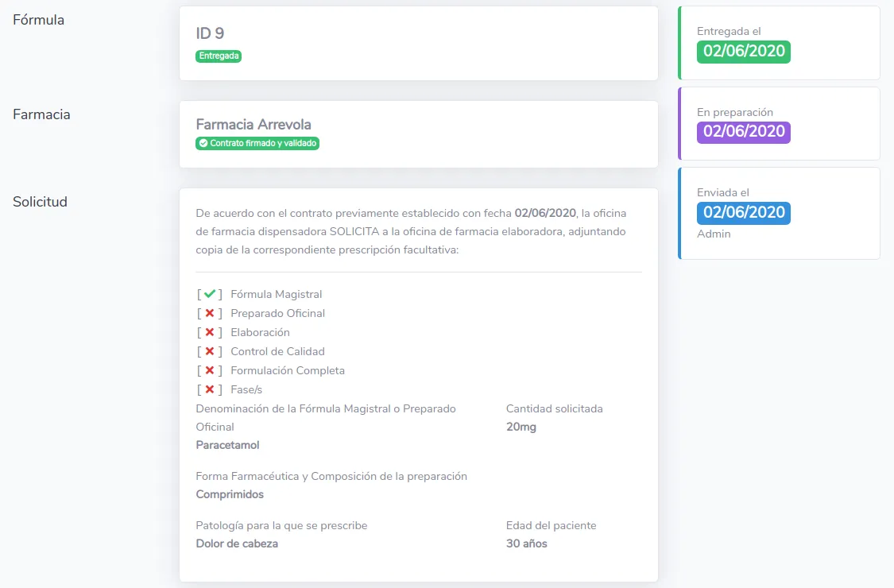Screen dimensions: 894x588
Task: Click the Solicitud section label
Action: (40, 202)
